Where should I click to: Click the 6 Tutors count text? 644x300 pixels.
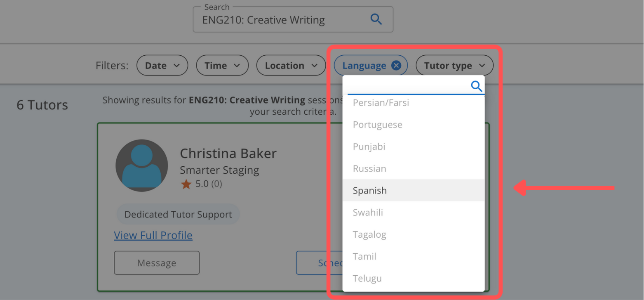(x=42, y=105)
